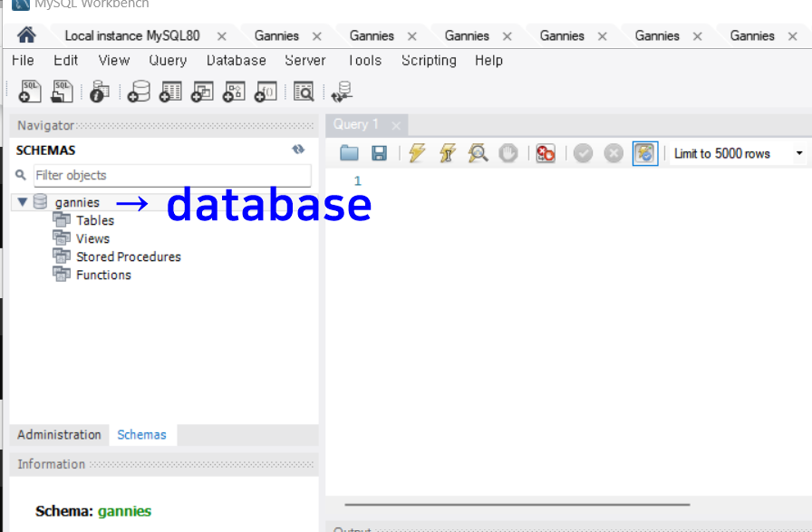The width and height of the screenshot is (812, 532).
Task: Commit transaction checkmark icon
Action: pyautogui.click(x=583, y=153)
